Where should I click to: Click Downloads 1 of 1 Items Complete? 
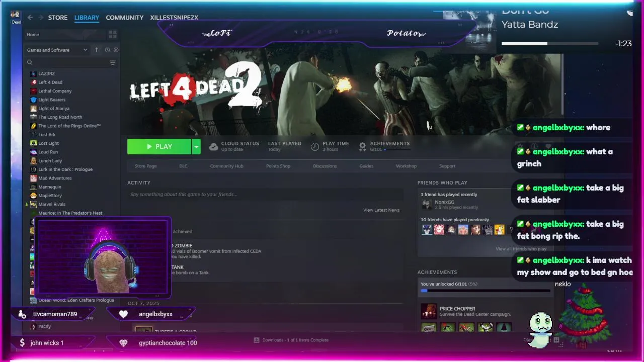pyautogui.click(x=295, y=340)
